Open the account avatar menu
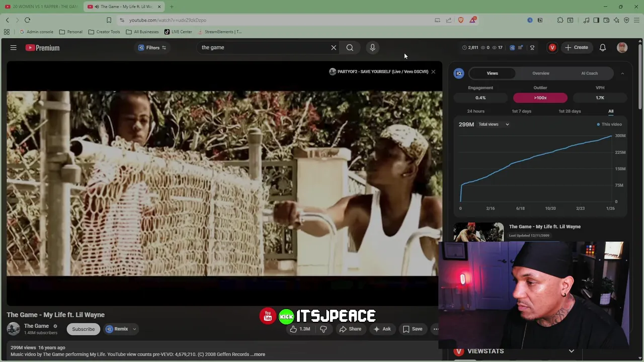This screenshot has width=644, height=362. (622, 48)
